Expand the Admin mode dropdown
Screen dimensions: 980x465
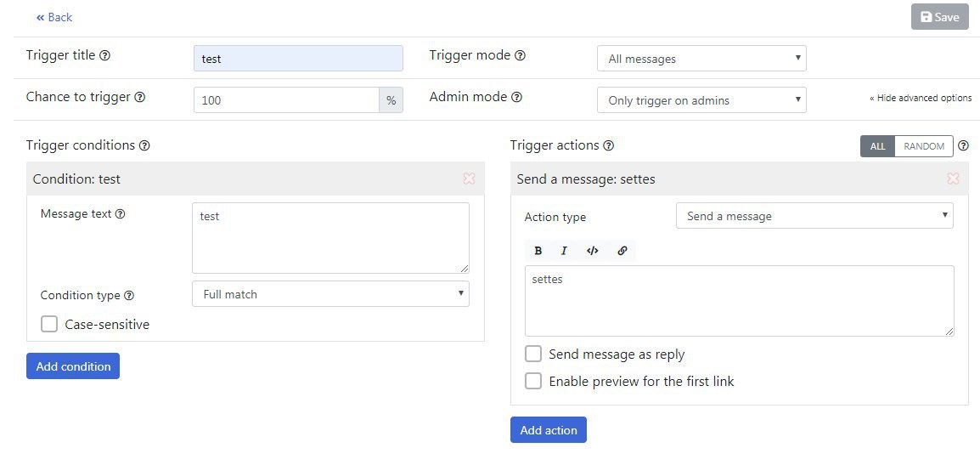pyautogui.click(x=701, y=100)
